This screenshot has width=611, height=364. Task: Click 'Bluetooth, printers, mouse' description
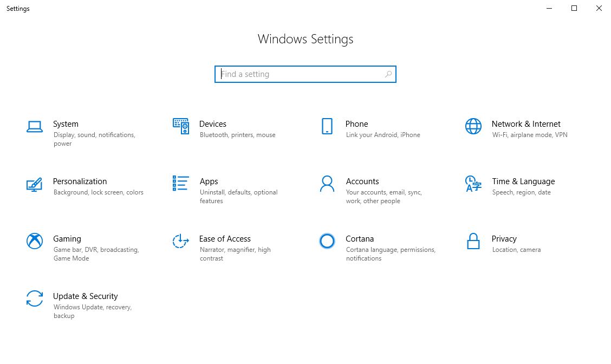pos(238,135)
